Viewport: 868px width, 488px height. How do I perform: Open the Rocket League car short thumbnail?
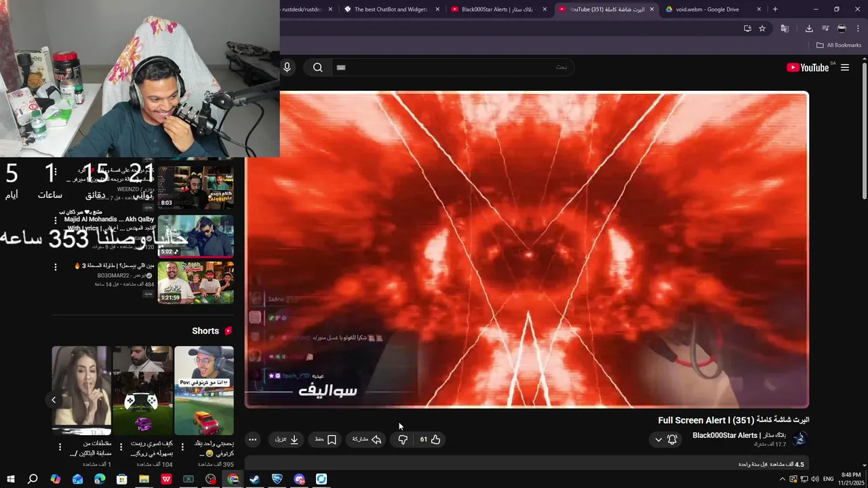pos(204,390)
